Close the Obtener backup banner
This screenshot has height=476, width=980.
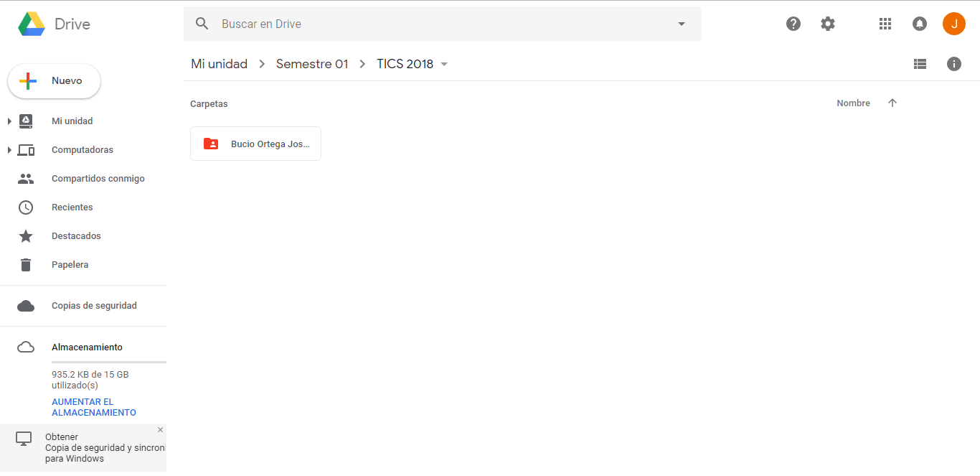(x=160, y=430)
